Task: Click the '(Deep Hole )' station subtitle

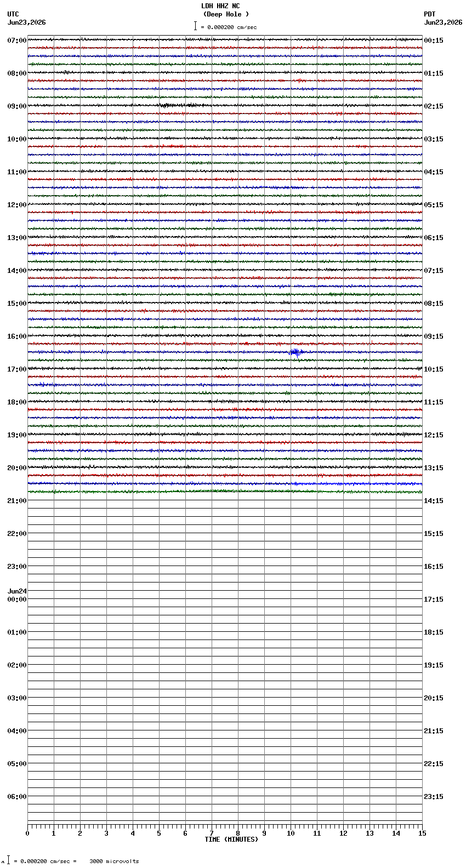Action: pyautogui.click(x=226, y=14)
